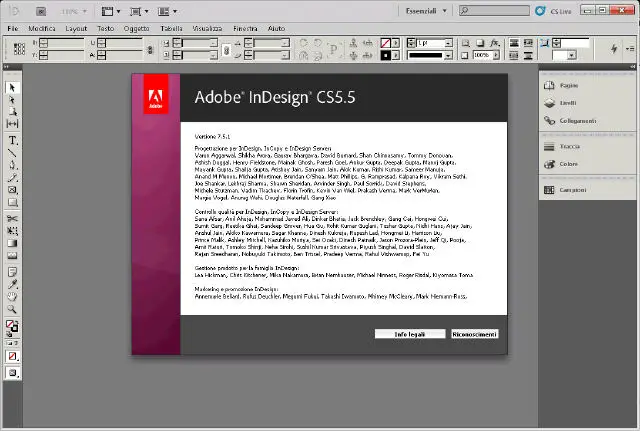Select the Free Transform tool

12,231
